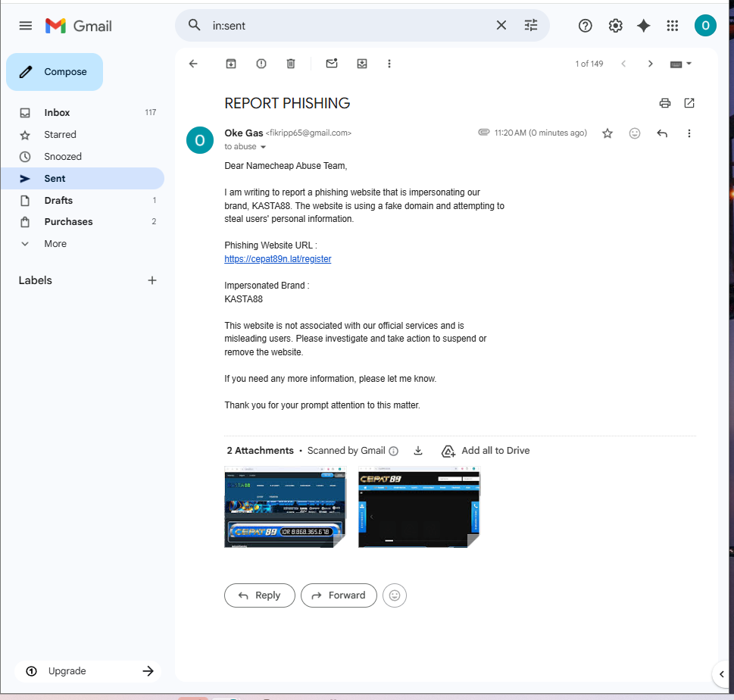Viewport: 734px width, 700px height.
Task: Open the cepat89n.lat/register link
Action: pyautogui.click(x=277, y=259)
